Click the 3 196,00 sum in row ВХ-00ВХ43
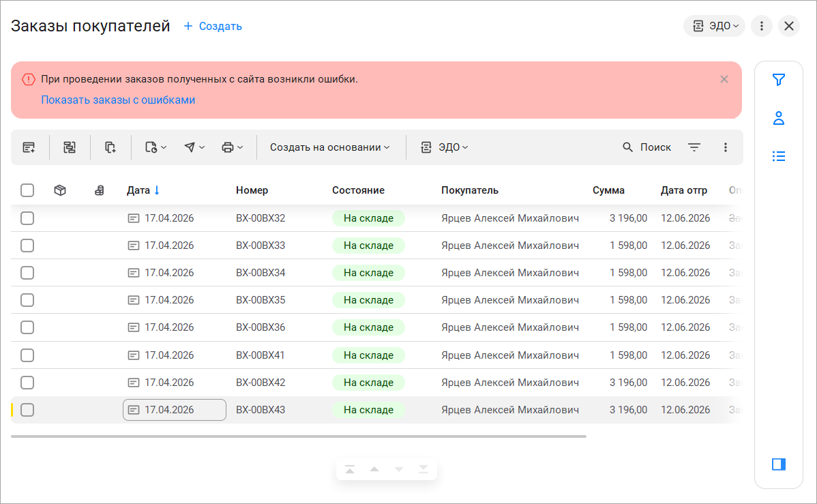The width and height of the screenshot is (817, 504). [x=628, y=410]
